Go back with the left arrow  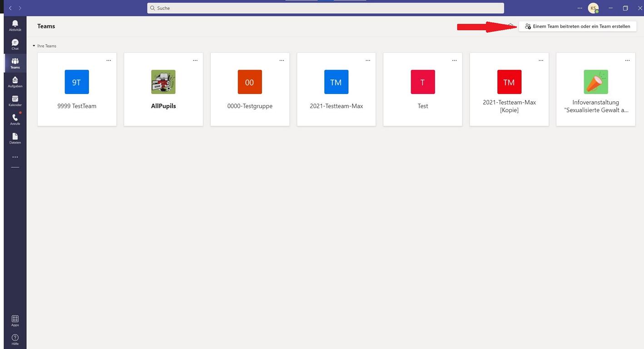coord(10,8)
